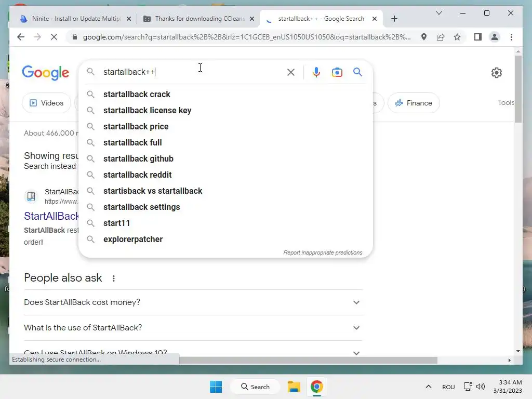This screenshot has height=399, width=532.
Task: Choose suggestion 'startisback vs startallback'
Action: tap(225, 191)
